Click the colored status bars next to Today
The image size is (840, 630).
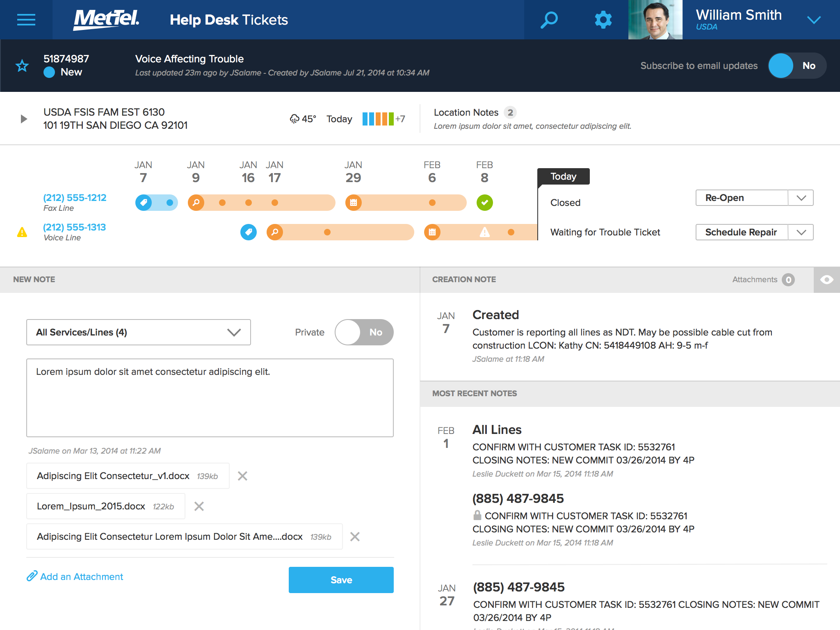(378, 119)
